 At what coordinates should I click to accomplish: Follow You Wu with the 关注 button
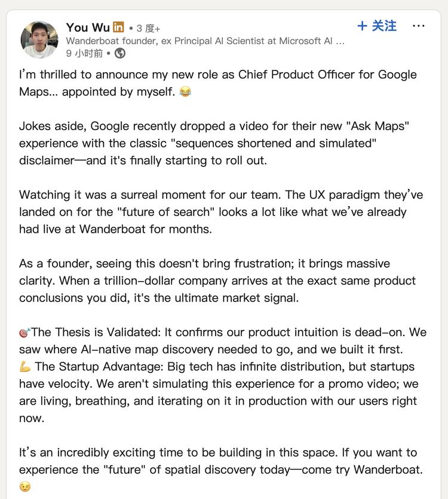click(377, 26)
